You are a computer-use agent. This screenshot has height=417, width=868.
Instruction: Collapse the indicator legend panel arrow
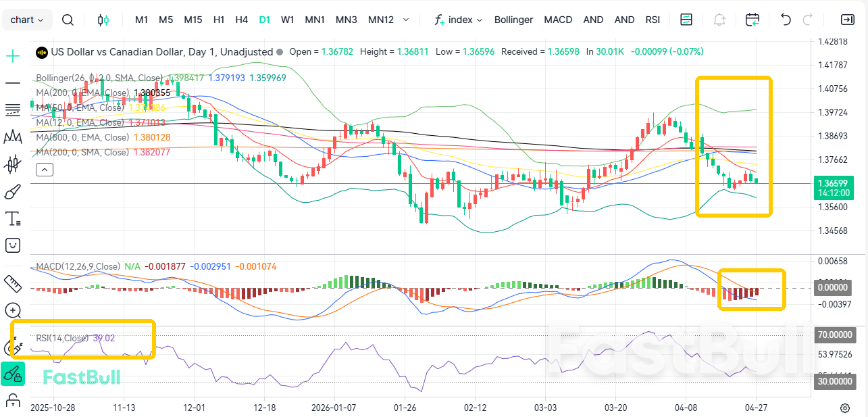click(44, 169)
